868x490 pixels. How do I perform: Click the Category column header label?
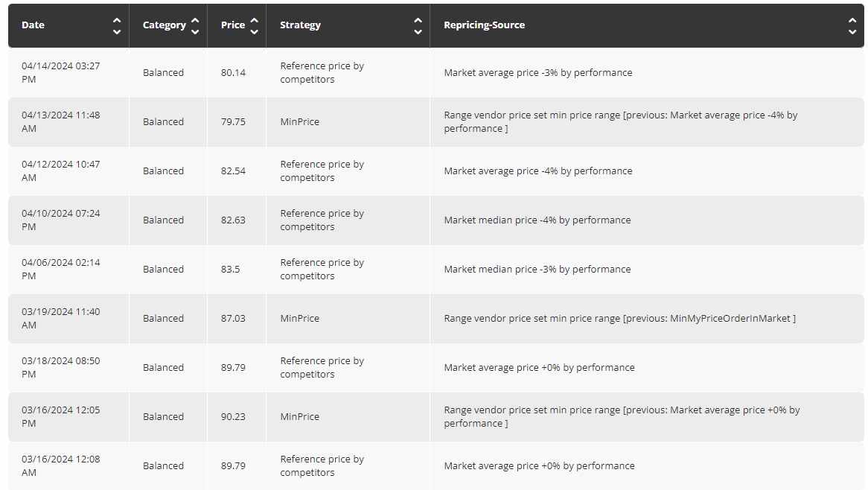click(x=164, y=25)
